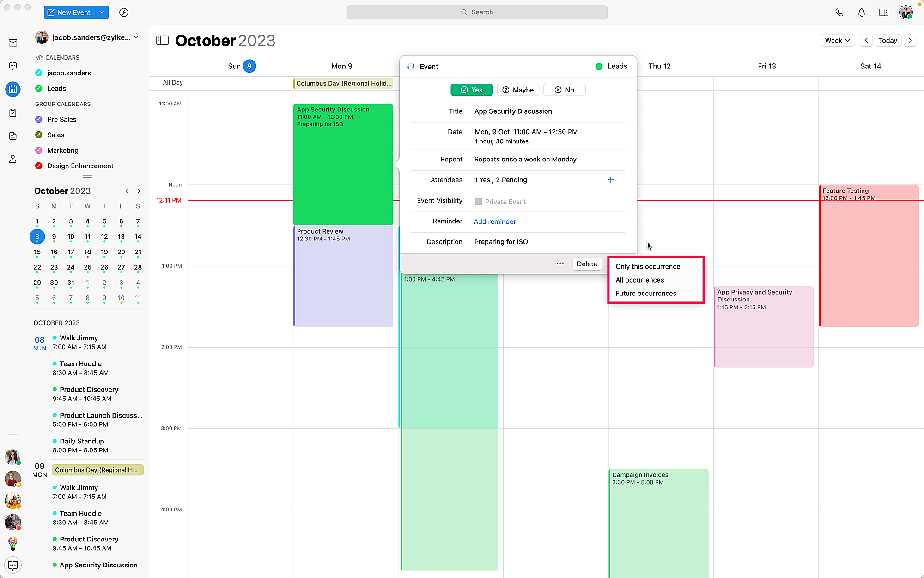This screenshot has height=578, width=924.
Task: Click the Today button
Action: (888, 41)
